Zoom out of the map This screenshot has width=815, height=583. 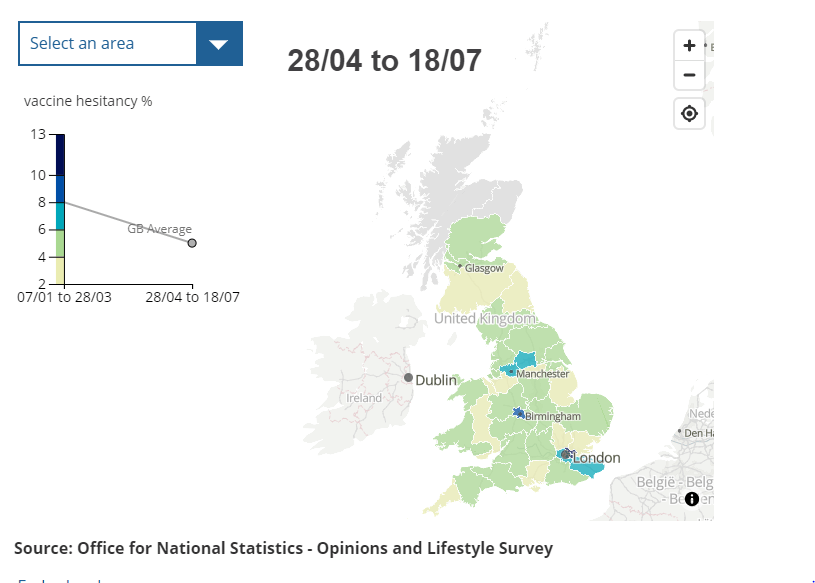point(689,75)
